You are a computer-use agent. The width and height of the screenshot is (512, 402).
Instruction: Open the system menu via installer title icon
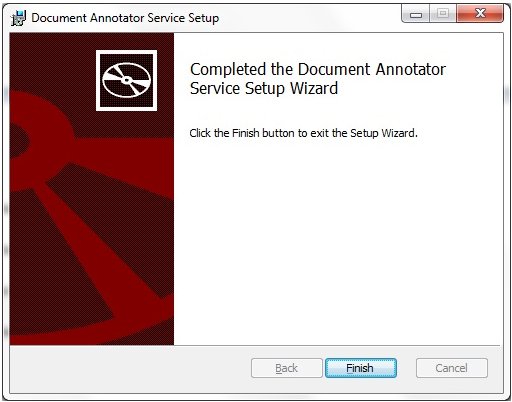pos(18,18)
